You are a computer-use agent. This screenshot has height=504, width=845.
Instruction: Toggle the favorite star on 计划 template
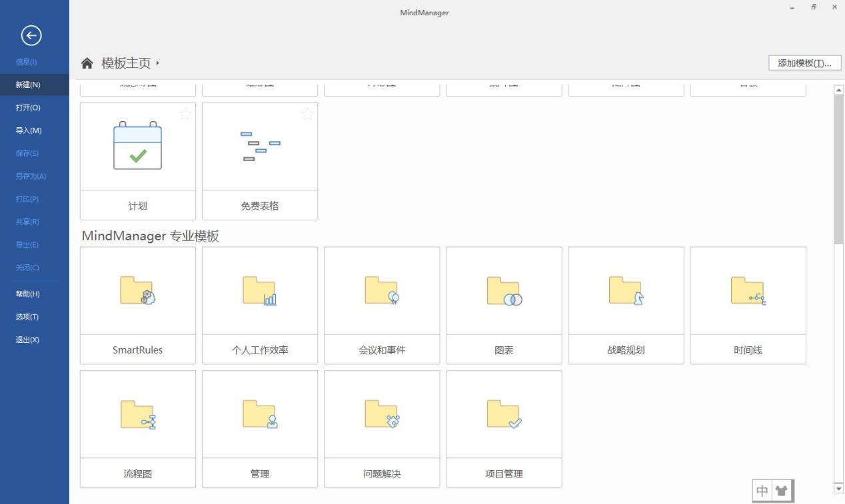[185, 114]
